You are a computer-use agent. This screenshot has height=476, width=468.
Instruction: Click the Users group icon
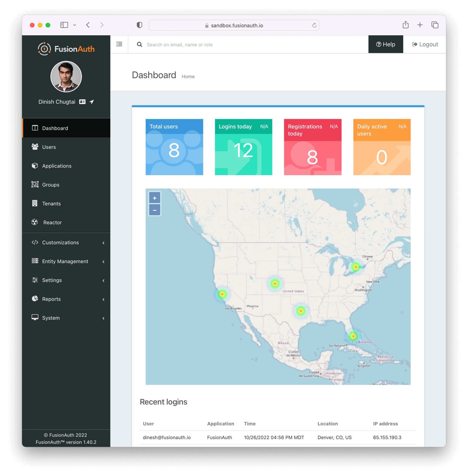pos(35,147)
